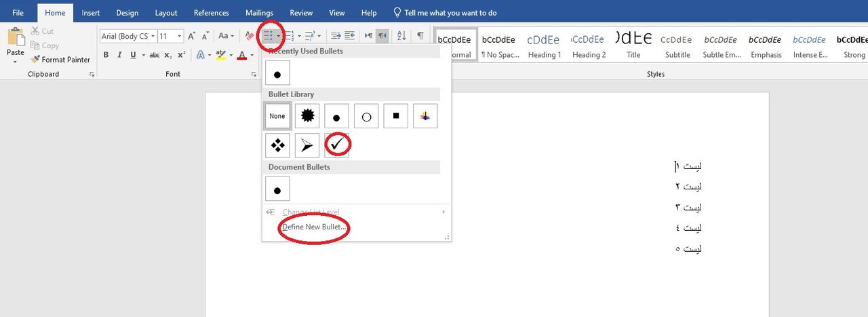The width and height of the screenshot is (868, 317).
Task: Click the Clear All Formatting eraser icon
Action: click(x=250, y=36)
